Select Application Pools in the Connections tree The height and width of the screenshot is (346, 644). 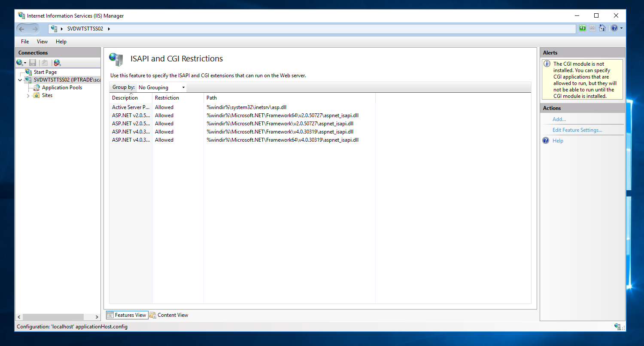pos(62,88)
